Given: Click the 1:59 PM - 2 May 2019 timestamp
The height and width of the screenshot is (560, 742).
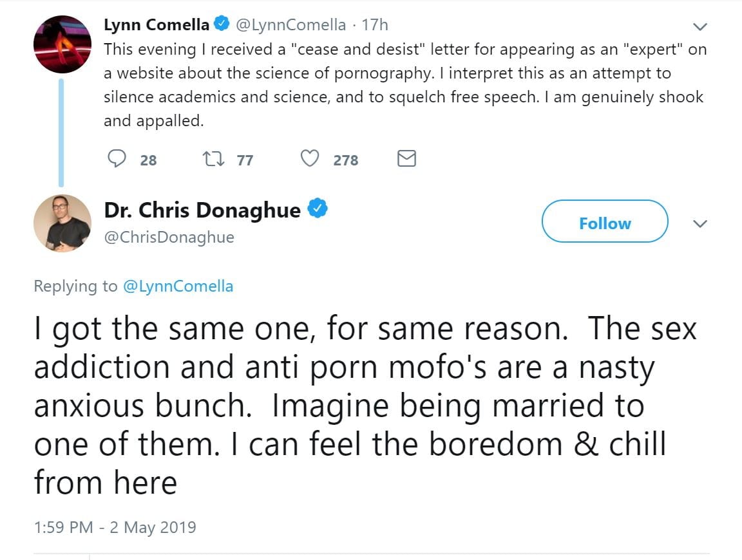Looking at the screenshot, I should coord(115,528).
